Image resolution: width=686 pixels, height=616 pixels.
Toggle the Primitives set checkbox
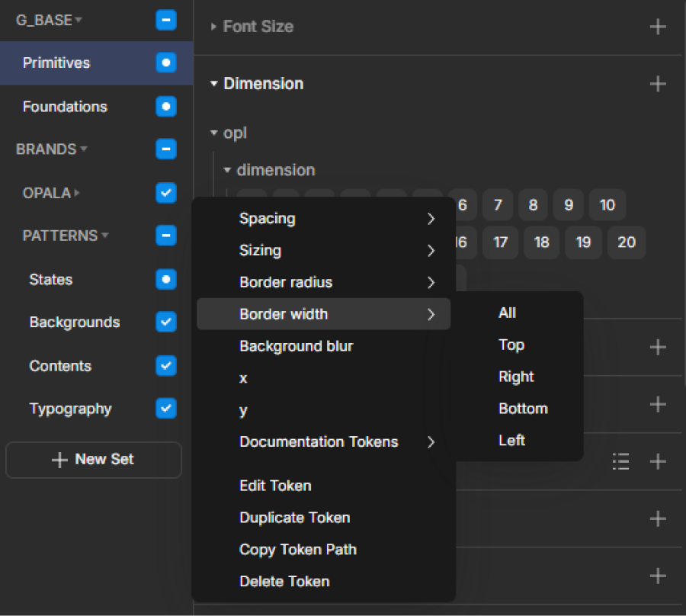point(165,63)
